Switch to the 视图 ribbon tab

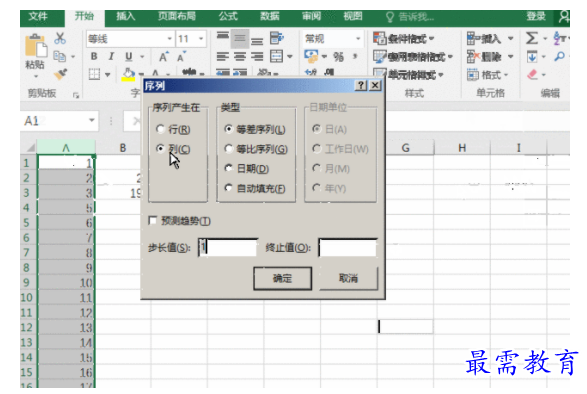coord(353,16)
